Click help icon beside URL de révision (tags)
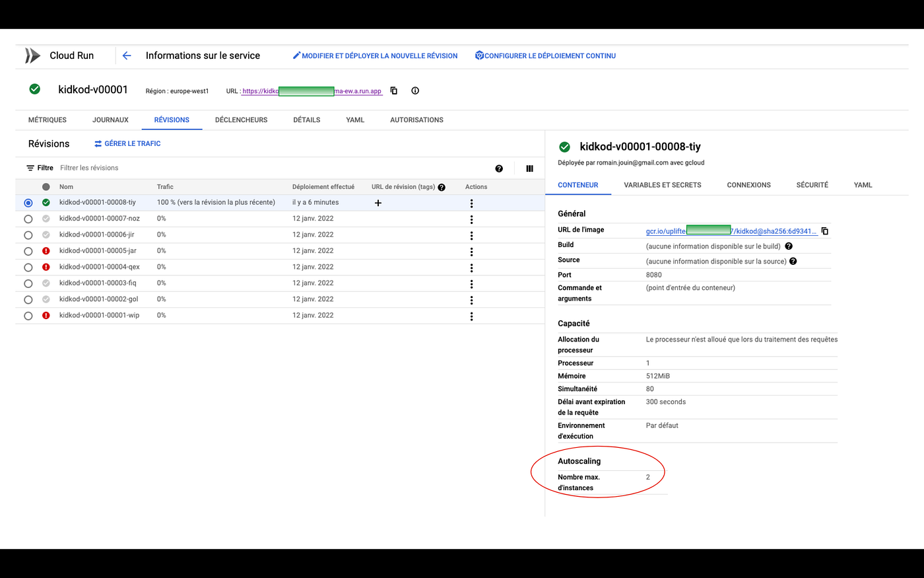This screenshot has width=924, height=578. coord(442,187)
